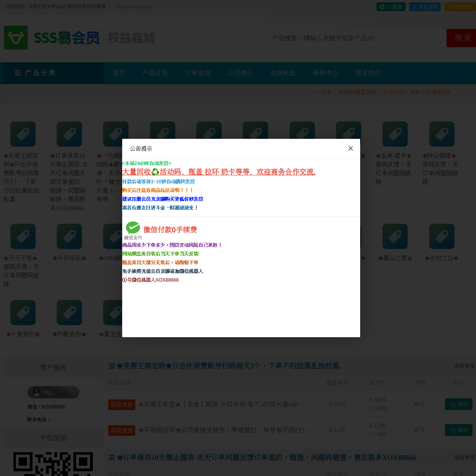Click the 微信付款0手续费 heading in dialog
Image resolution: width=476 pixels, height=476 pixels.
[x=170, y=230]
